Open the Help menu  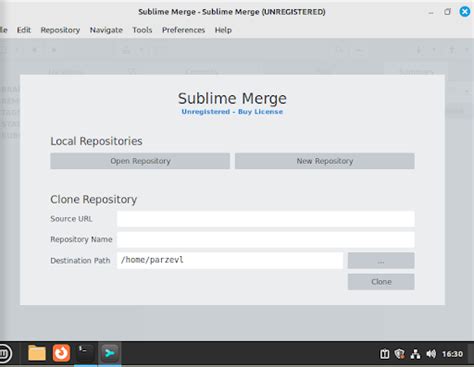223,30
